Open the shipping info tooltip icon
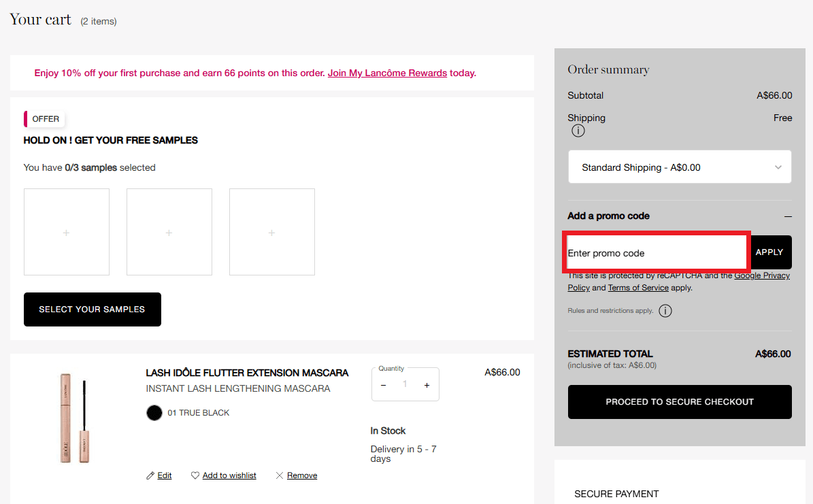 click(578, 131)
